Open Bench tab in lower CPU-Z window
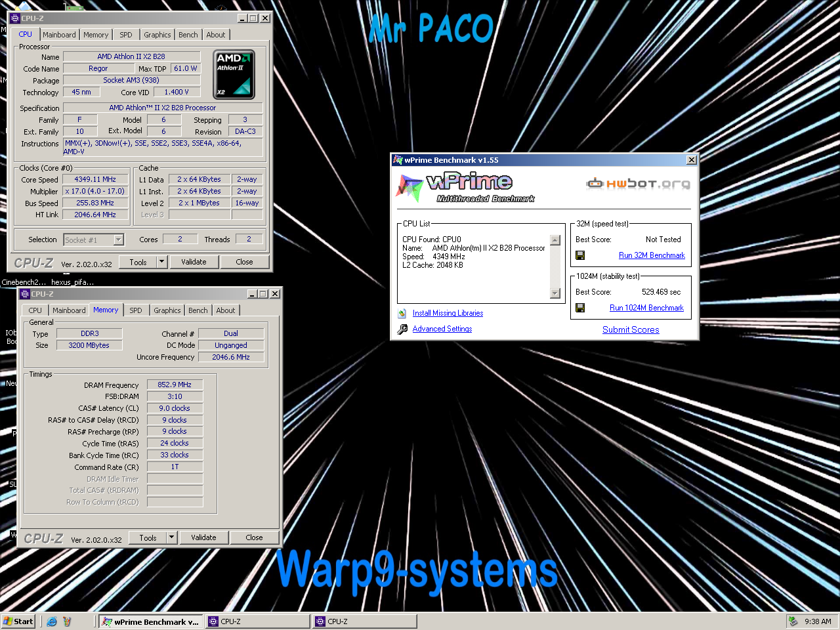 [x=198, y=310]
